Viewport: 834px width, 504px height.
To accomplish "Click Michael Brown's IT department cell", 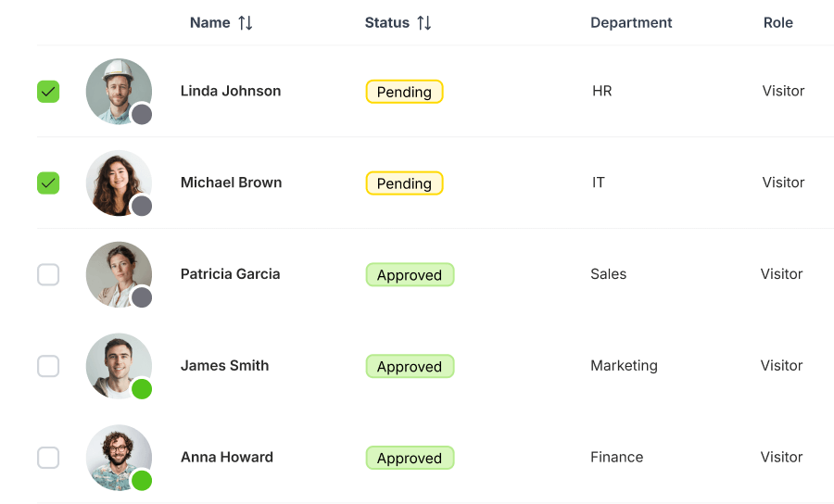I will (x=599, y=183).
